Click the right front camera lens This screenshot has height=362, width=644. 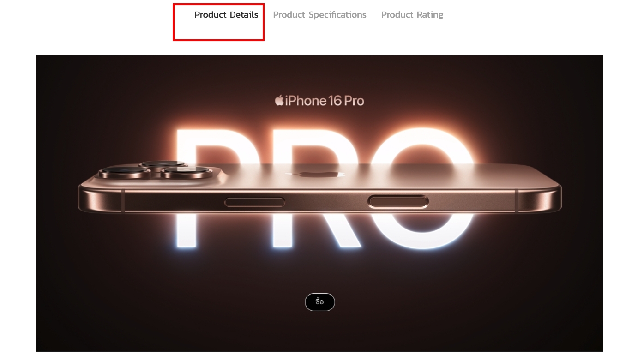187,173
